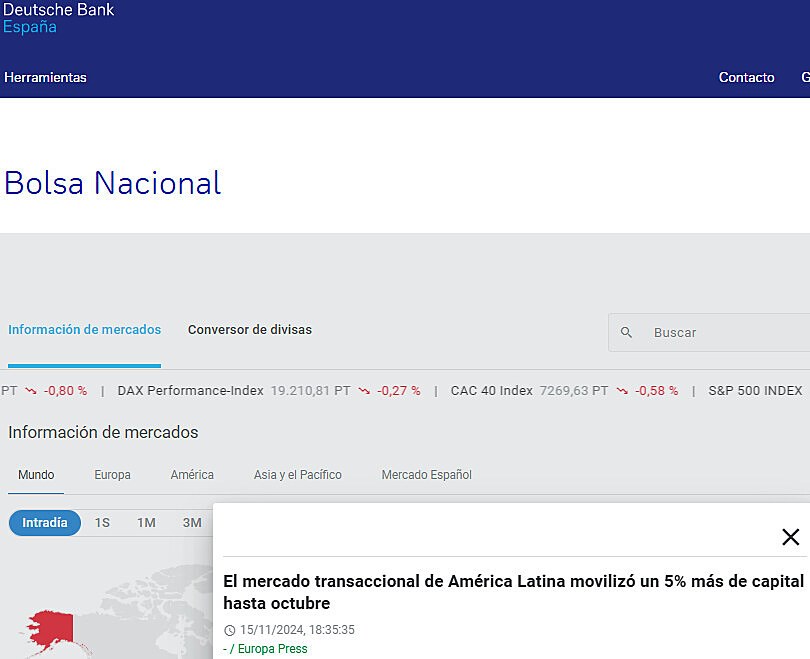This screenshot has height=659, width=810.
Task: Choose the Intradía time range
Action: (x=45, y=523)
